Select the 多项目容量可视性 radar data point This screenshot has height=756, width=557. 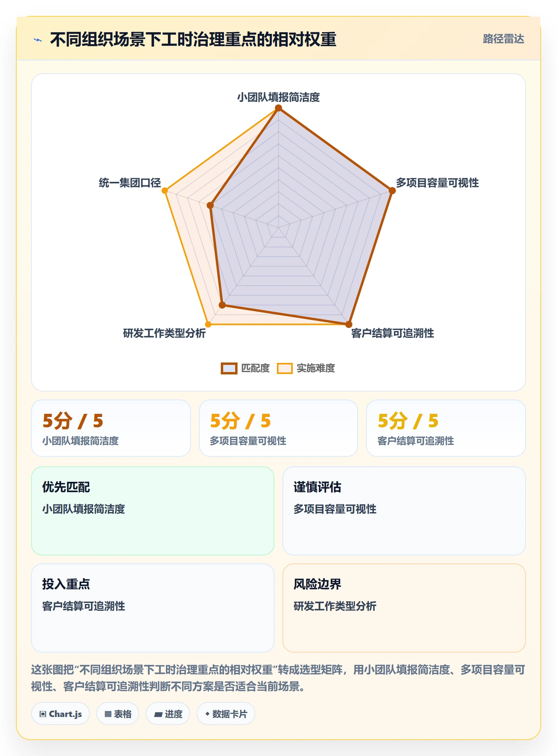[392, 191]
